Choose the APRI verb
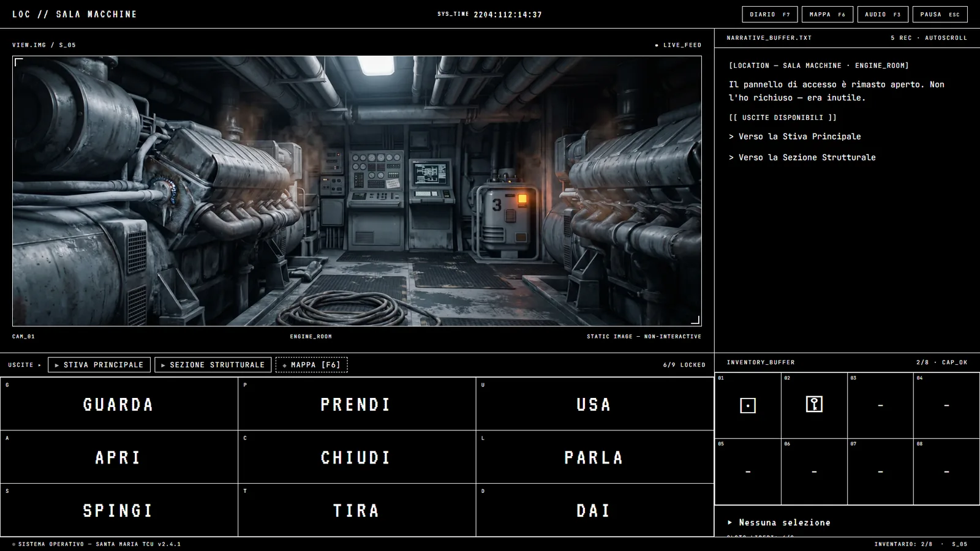980x551 pixels. tap(119, 457)
